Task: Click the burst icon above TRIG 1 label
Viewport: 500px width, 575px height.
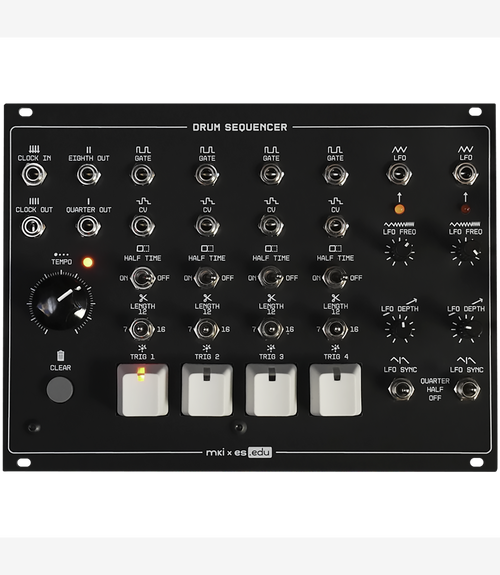Action: pyautogui.click(x=142, y=348)
